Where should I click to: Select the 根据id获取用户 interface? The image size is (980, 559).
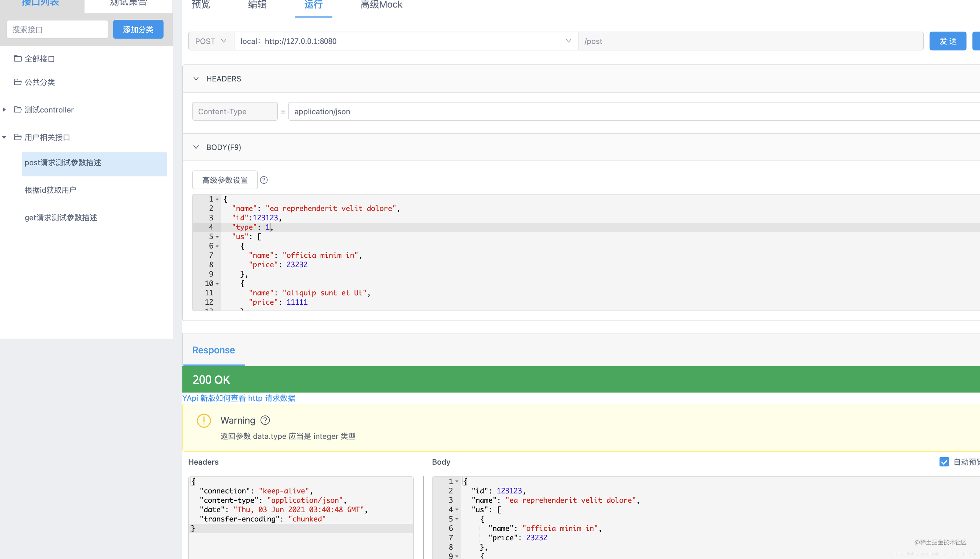[x=50, y=190]
